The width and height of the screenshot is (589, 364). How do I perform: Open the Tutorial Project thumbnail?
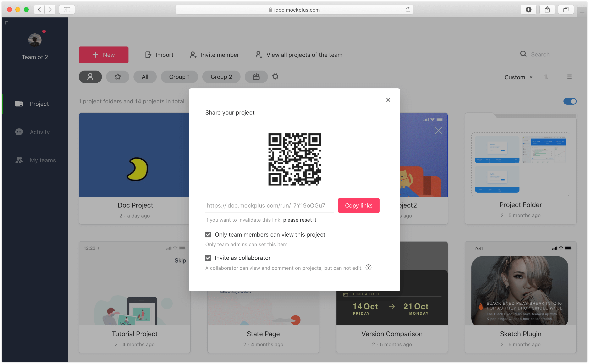[134, 284]
